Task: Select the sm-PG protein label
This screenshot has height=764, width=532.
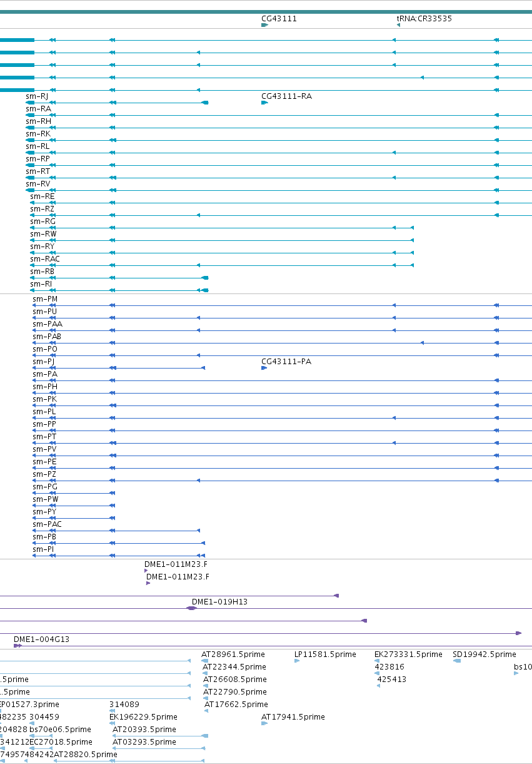Action: click(45, 487)
